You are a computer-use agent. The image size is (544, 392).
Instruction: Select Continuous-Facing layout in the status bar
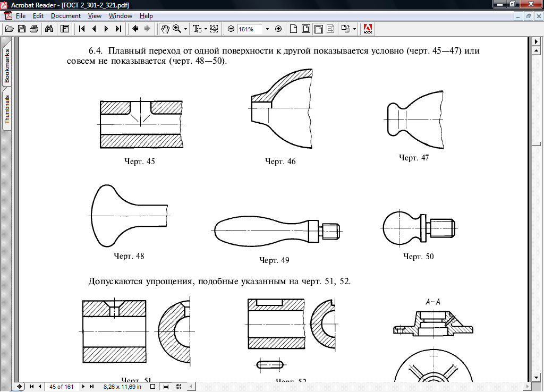pos(178,387)
